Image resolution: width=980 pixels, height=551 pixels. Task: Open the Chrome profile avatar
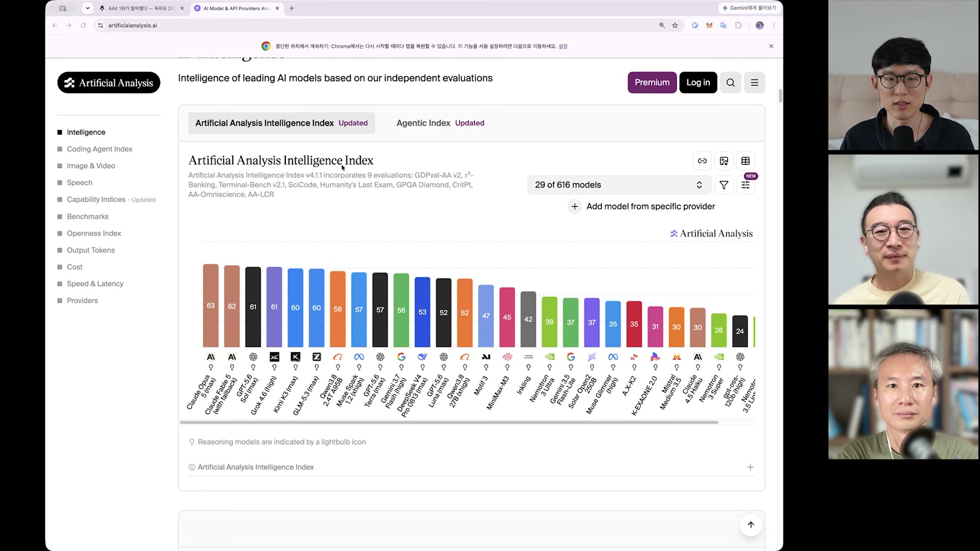(759, 26)
